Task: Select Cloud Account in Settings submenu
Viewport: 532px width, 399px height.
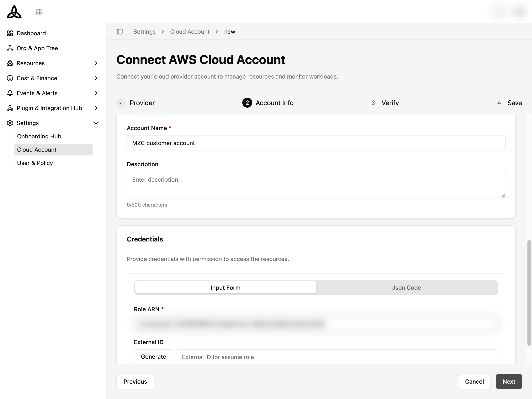Action: click(x=53, y=150)
